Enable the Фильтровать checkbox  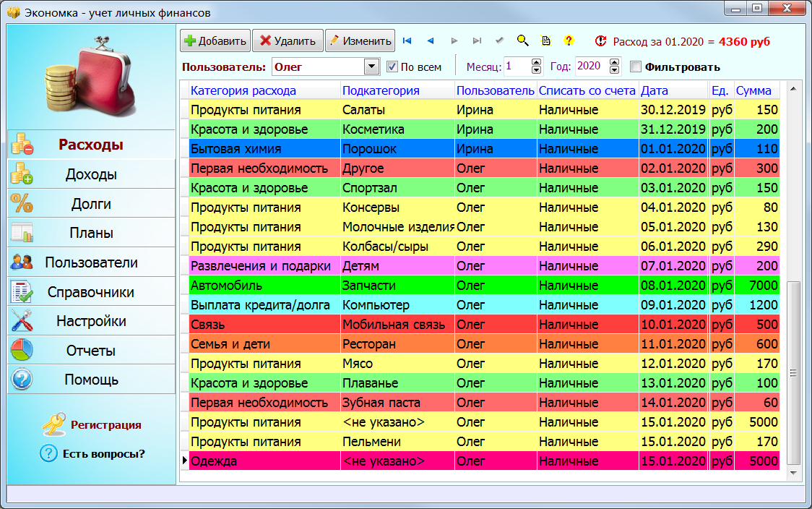[636, 67]
